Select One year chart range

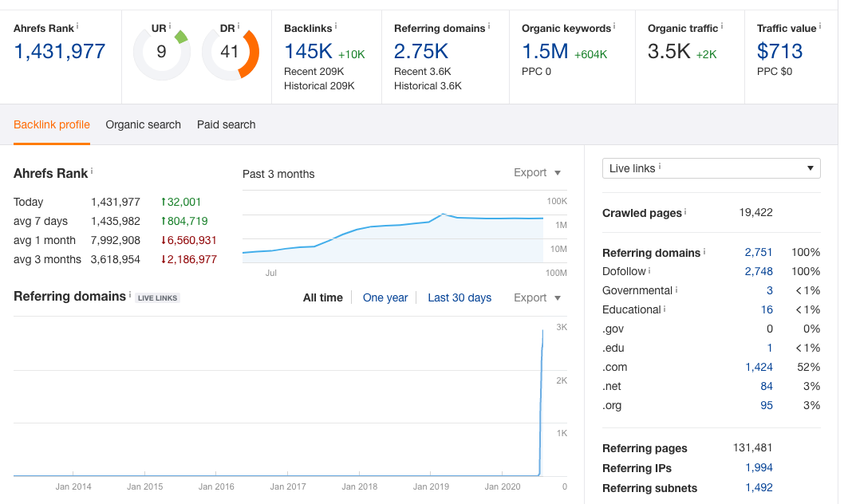(x=385, y=297)
